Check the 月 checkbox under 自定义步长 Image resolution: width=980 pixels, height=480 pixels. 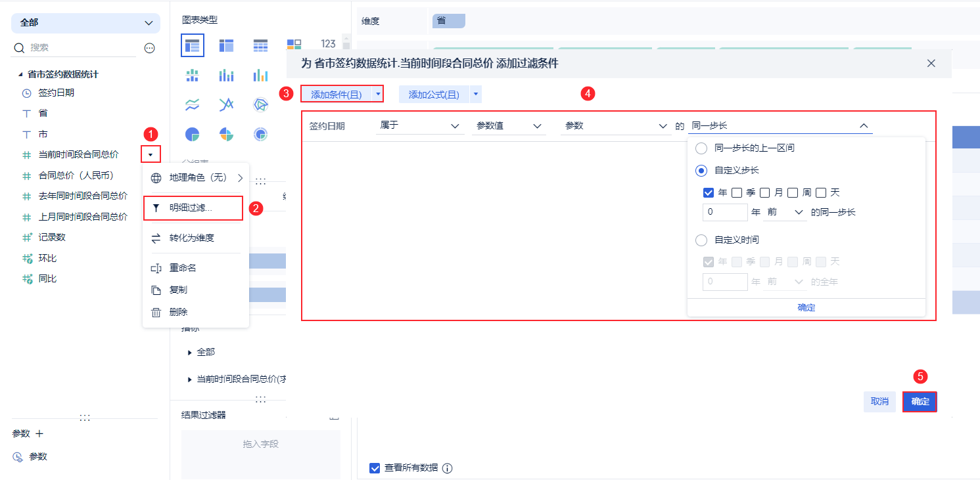point(765,193)
